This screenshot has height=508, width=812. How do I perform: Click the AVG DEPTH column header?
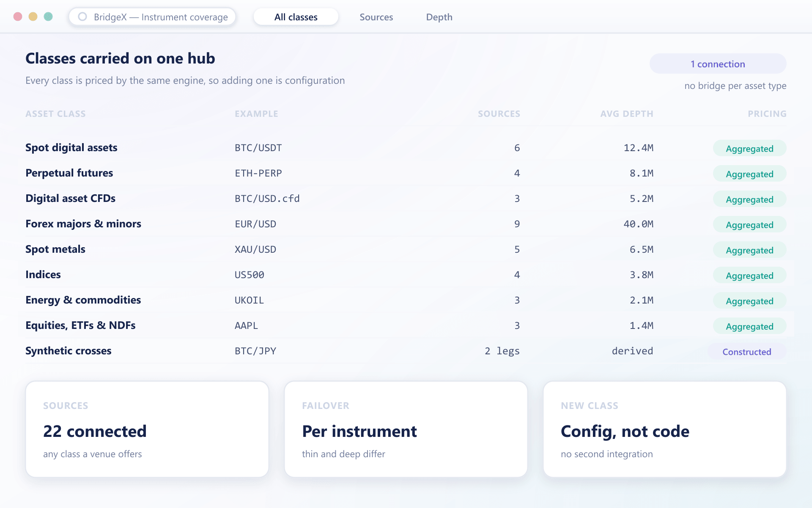(627, 114)
